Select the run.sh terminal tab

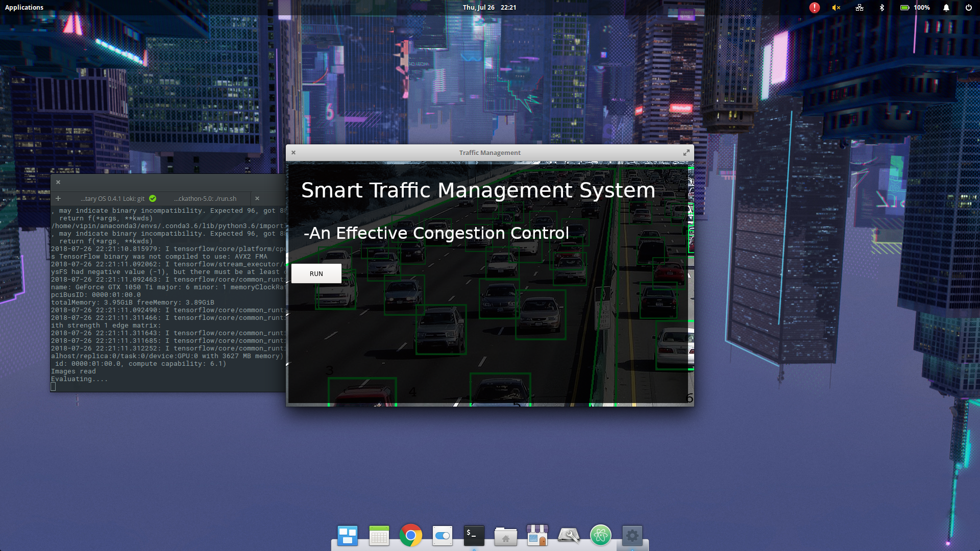point(205,198)
